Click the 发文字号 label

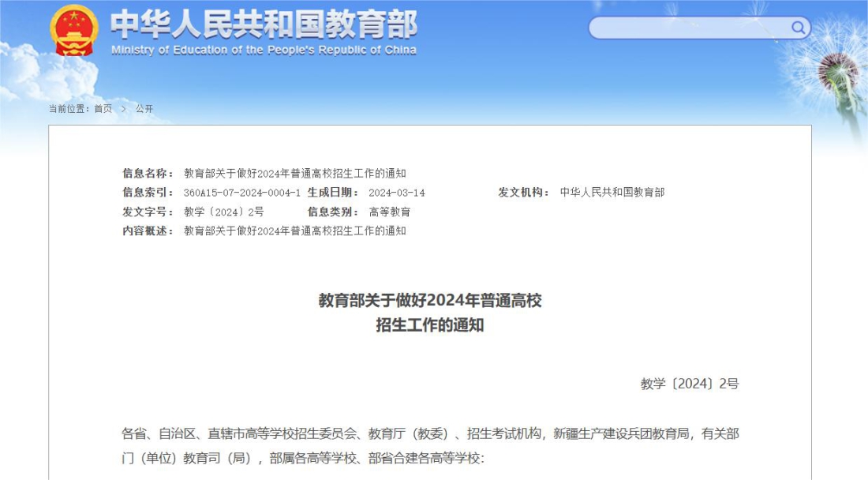point(148,212)
